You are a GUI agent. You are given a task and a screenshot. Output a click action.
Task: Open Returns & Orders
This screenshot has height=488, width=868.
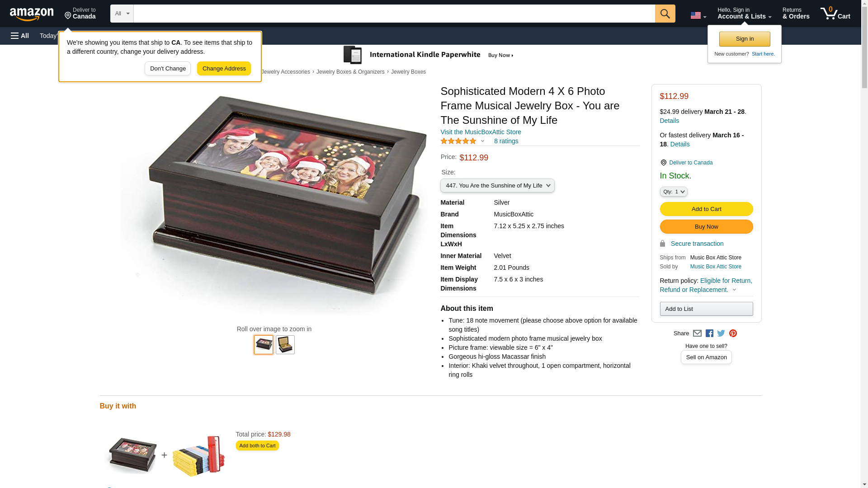click(796, 14)
